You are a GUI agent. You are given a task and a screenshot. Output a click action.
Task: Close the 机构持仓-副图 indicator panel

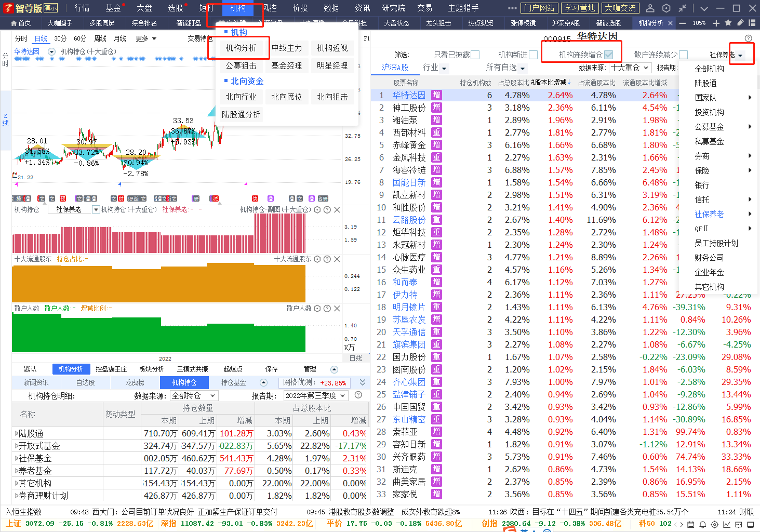click(337, 210)
